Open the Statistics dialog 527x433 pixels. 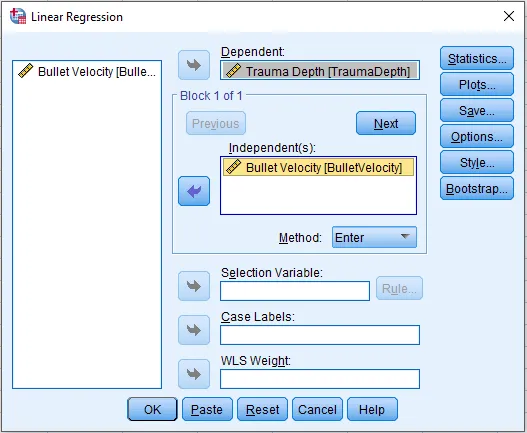click(x=477, y=58)
